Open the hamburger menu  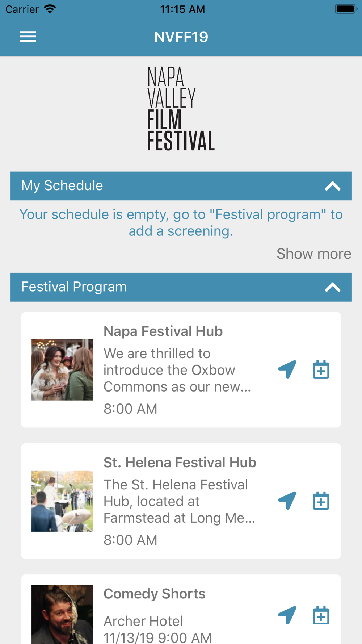click(x=28, y=37)
